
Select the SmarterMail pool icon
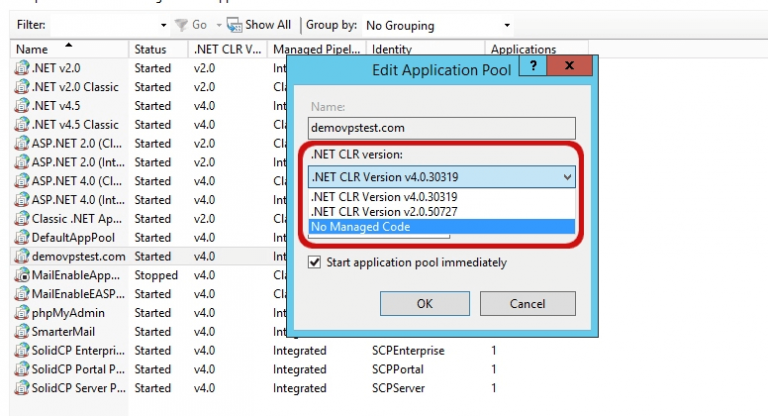coord(22,332)
